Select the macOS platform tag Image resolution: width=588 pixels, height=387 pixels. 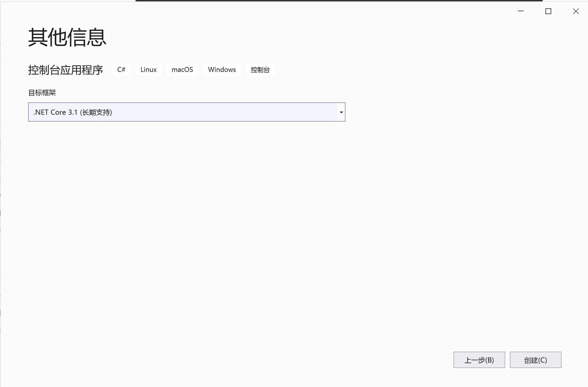[x=182, y=70]
